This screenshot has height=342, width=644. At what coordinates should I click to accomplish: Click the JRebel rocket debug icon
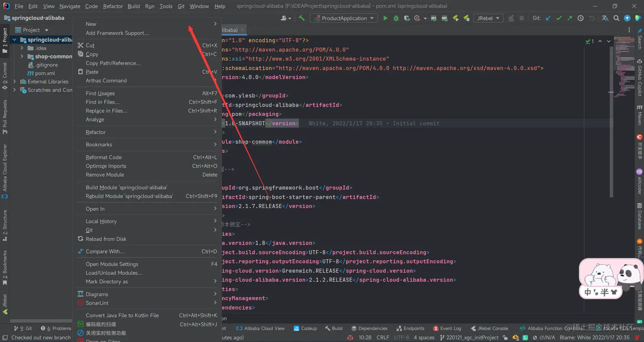coord(466,18)
